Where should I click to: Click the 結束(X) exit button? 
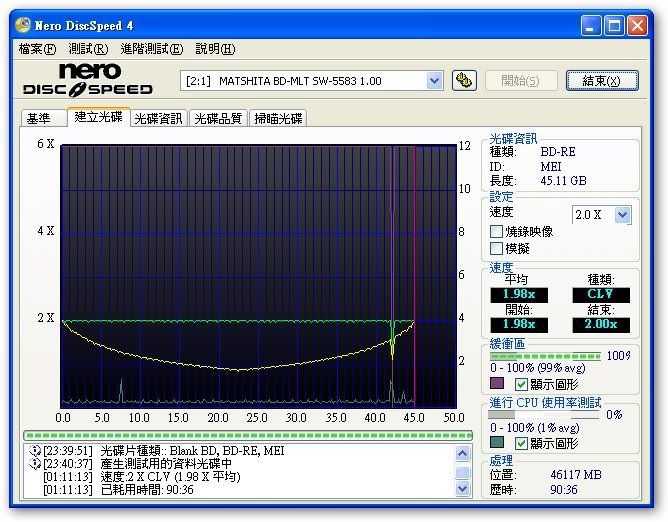[x=602, y=81]
